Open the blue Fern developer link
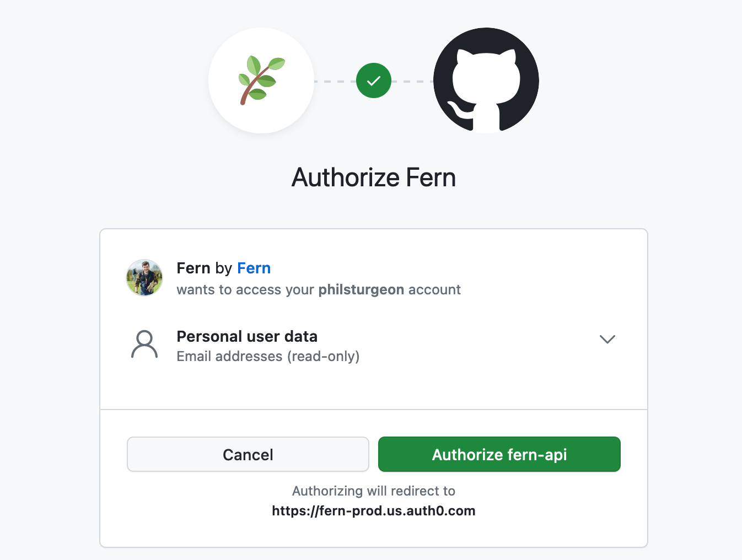Viewport: 742px width, 560px height. click(x=254, y=268)
